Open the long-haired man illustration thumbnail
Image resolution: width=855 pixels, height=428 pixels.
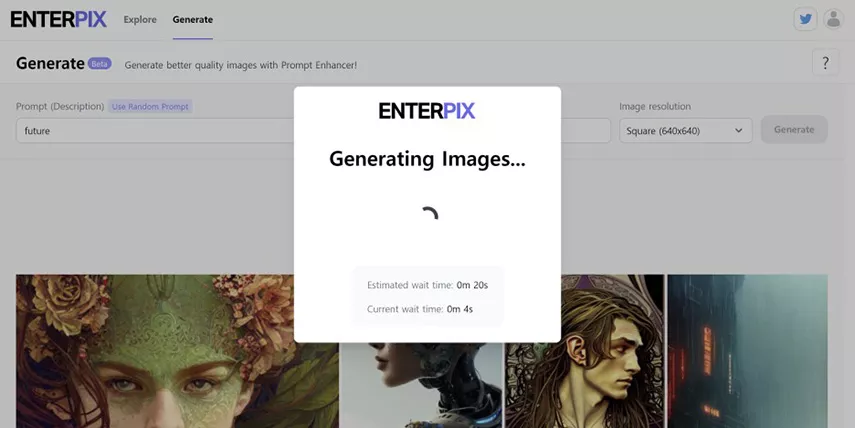(x=585, y=351)
